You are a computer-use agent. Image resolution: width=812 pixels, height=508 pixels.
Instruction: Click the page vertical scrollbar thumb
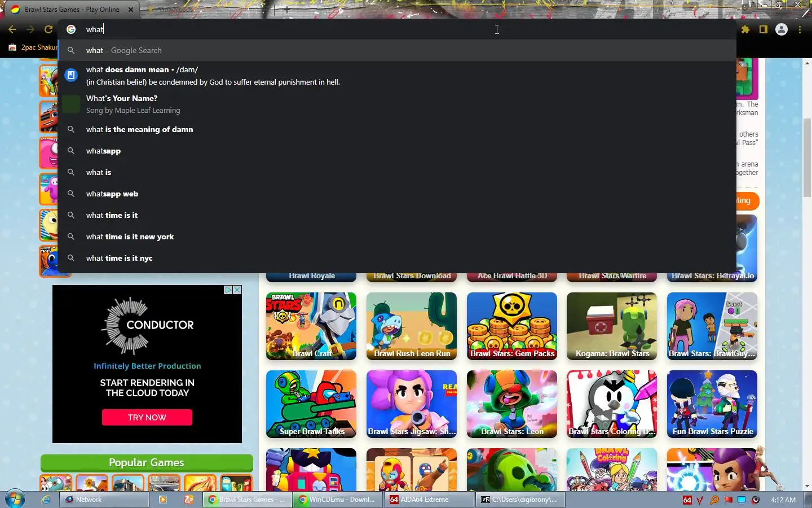807,158
